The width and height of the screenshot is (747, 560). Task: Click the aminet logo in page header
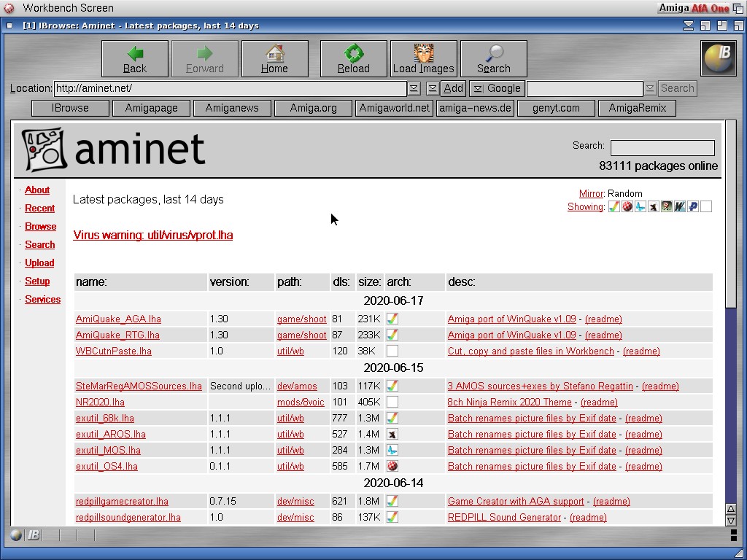114,149
